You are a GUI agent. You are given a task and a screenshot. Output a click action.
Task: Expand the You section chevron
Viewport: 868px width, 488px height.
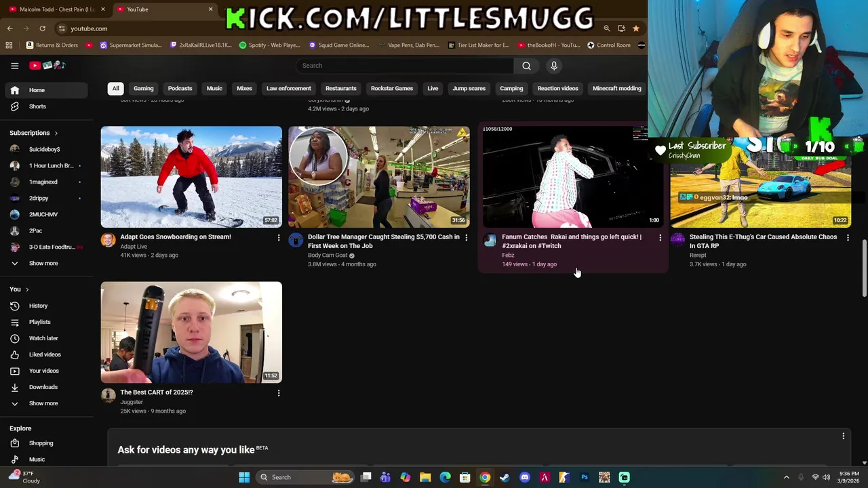coord(27,289)
